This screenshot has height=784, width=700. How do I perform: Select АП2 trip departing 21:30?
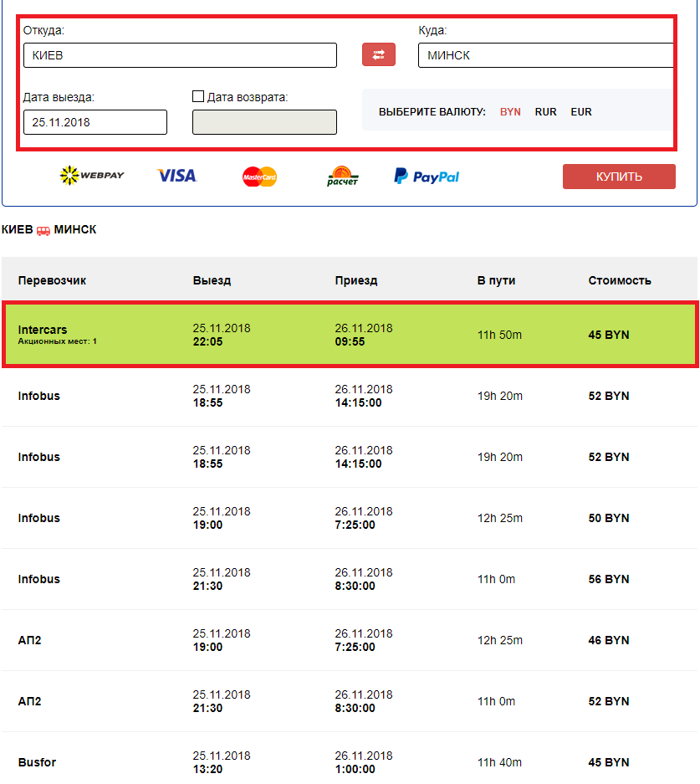pos(350,701)
